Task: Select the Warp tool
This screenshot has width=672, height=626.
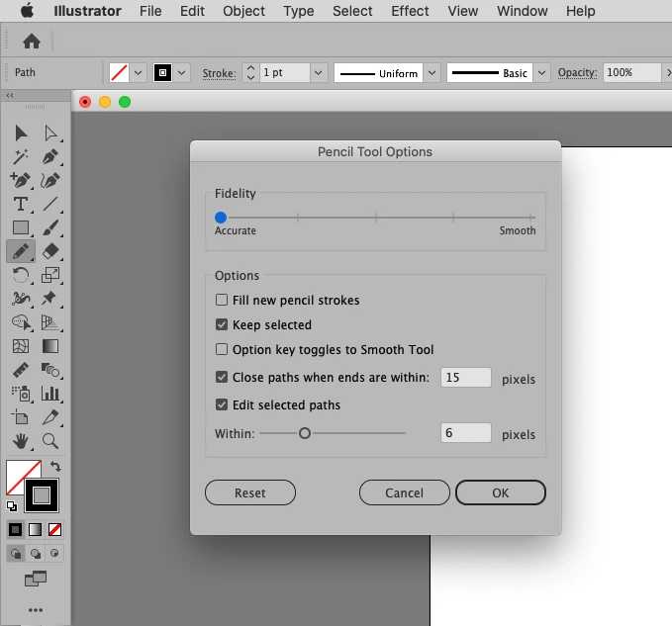Action: [21, 298]
